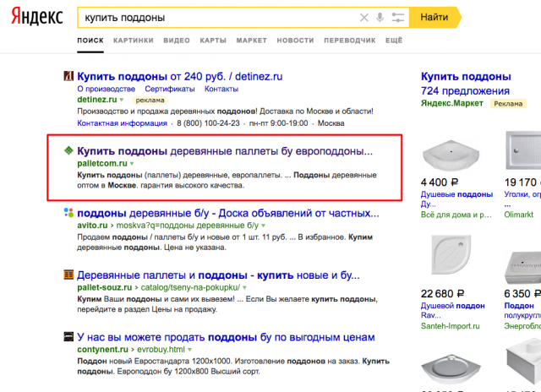Screen dimensions: 541x392
Task: Switch to the Карты tab
Action: (213, 41)
